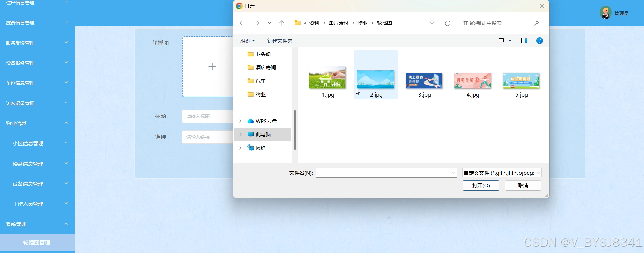Click the 管理员 user label
The image size is (644, 253).
(x=622, y=13)
